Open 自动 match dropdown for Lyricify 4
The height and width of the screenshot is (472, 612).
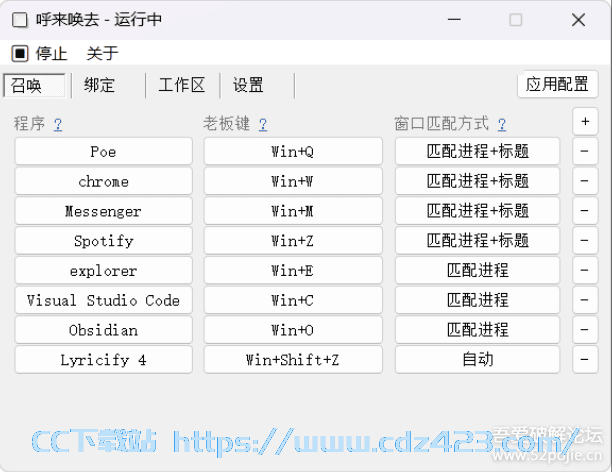click(x=477, y=360)
